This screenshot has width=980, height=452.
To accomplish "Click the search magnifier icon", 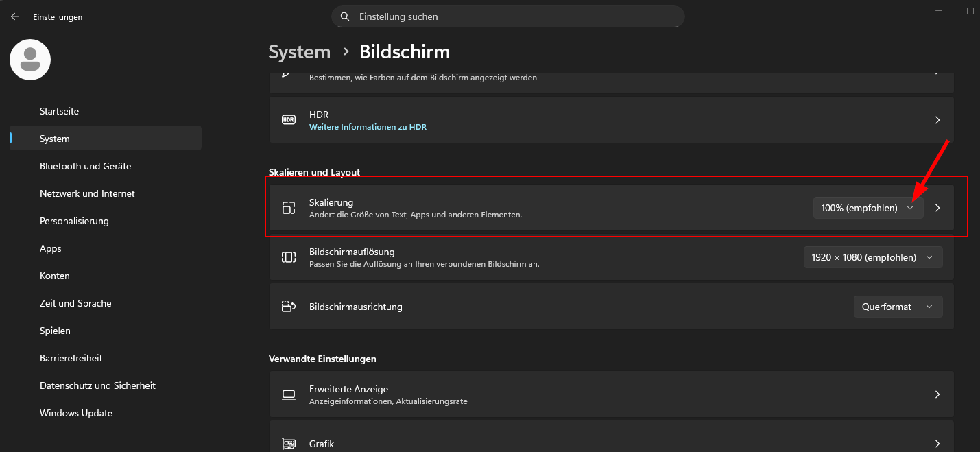I will [x=345, y=16].
